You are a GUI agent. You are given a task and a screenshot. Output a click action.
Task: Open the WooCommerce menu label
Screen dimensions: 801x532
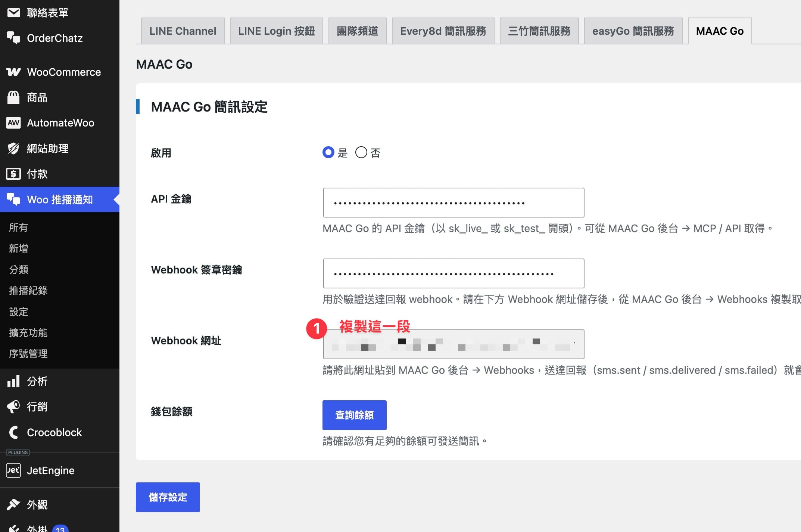pos(64,72)
